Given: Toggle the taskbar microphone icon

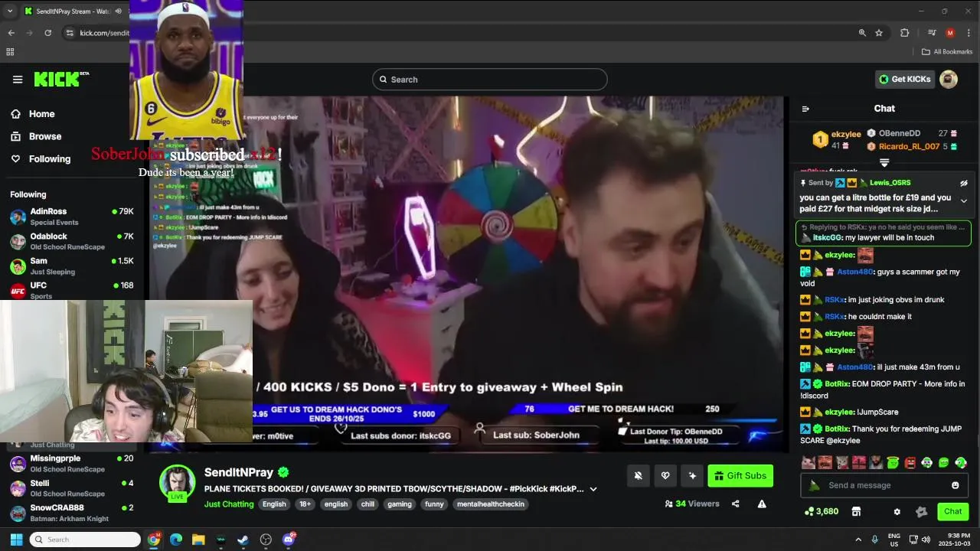Looking at the screenshot, I should [874, 540].
